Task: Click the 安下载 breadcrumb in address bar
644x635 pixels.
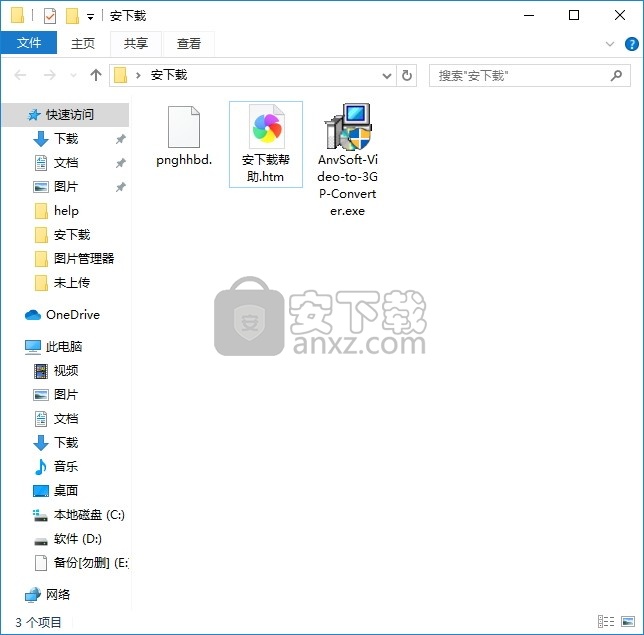Action: 169,75
